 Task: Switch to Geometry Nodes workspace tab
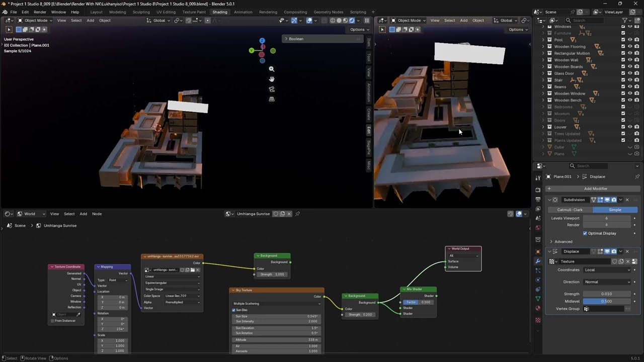(x=329, y=12)
